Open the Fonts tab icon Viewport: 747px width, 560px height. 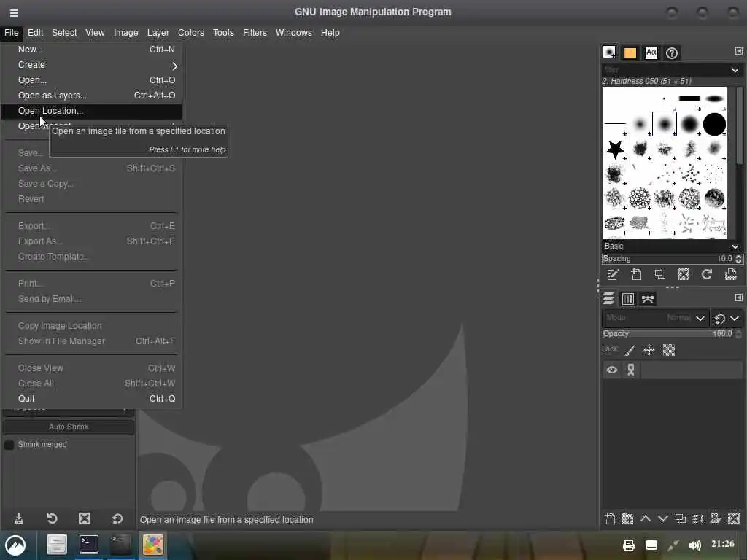point(651,52)
